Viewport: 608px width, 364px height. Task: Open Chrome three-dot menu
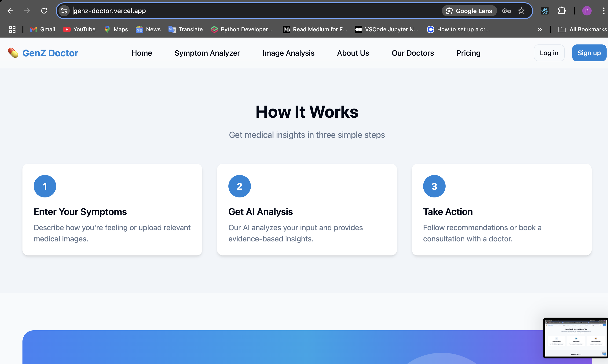(x=603, y=11)
